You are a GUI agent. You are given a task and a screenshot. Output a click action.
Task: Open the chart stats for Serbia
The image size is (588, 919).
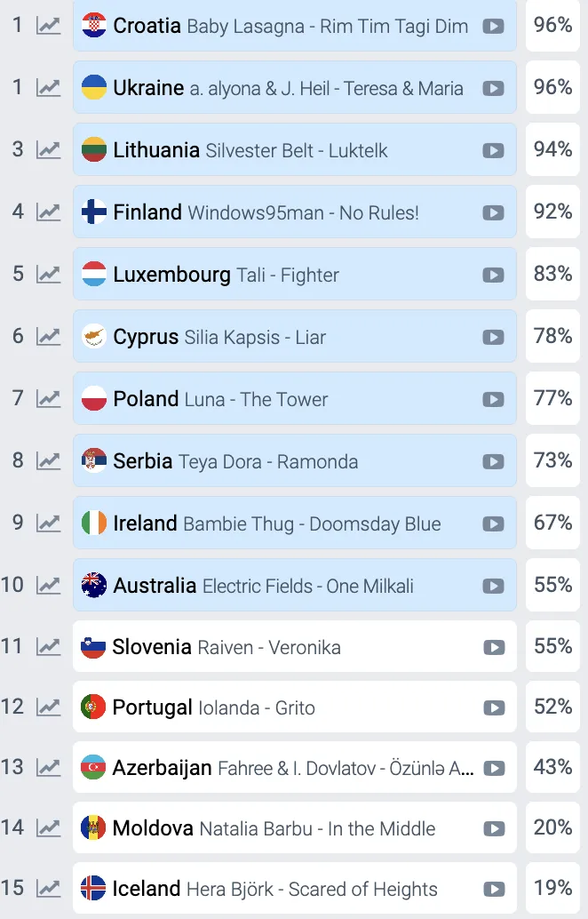coord(48,461)
